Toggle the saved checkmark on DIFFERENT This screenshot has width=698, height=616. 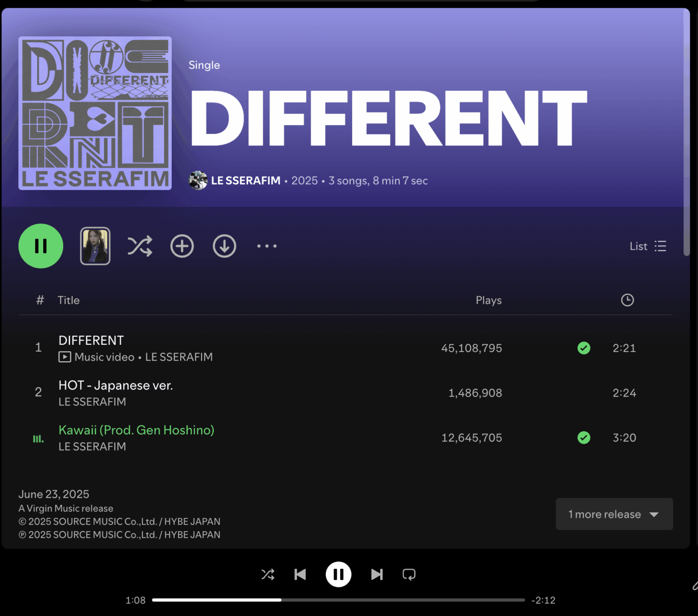(584, 348)
